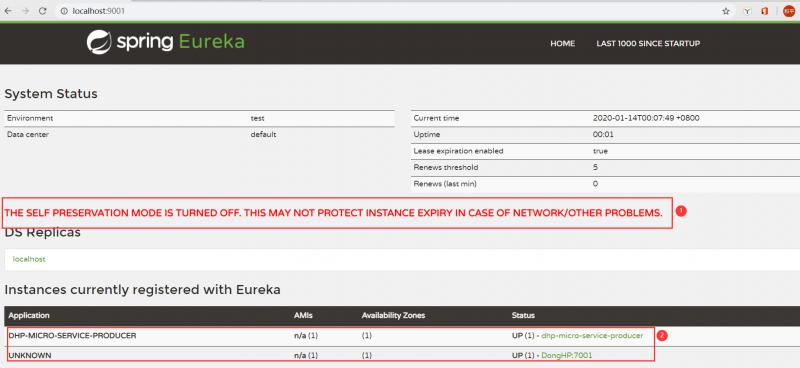Viewport: 800px width, 368px height.
Task: Click the red annotation marker 1
Action: 681,210
